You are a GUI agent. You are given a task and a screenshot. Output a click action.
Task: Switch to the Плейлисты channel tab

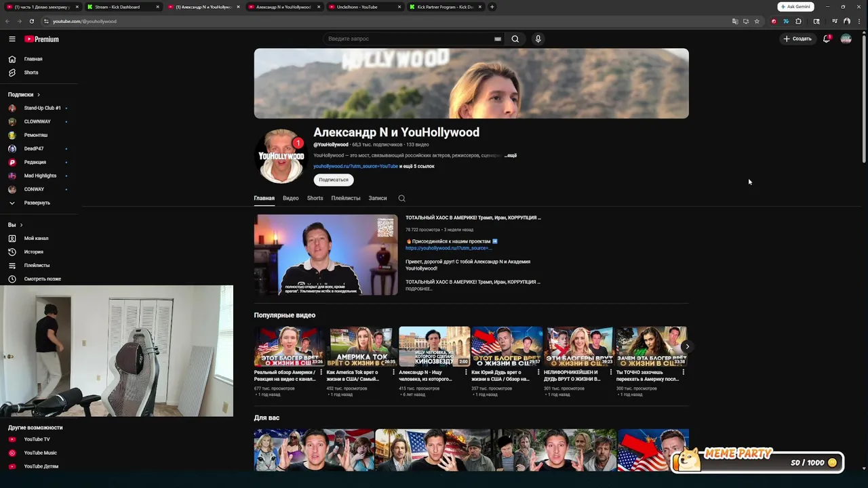(346, 198)
